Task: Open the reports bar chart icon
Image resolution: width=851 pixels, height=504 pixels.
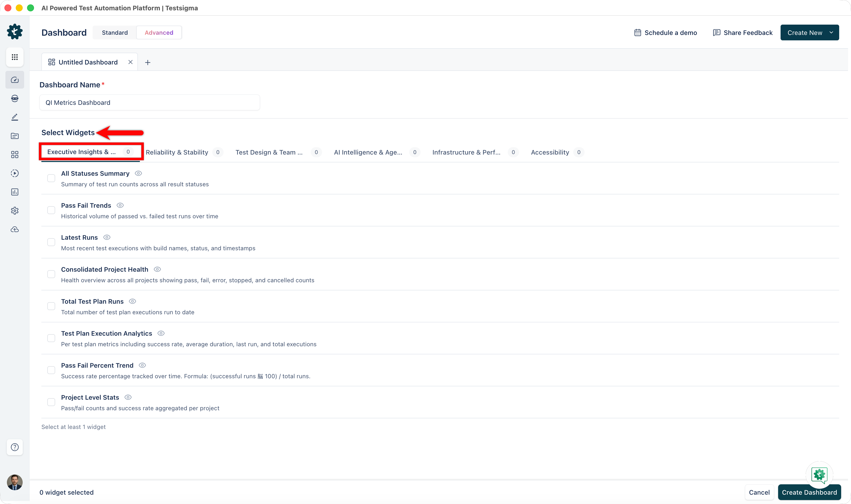Action: point(15,192)
